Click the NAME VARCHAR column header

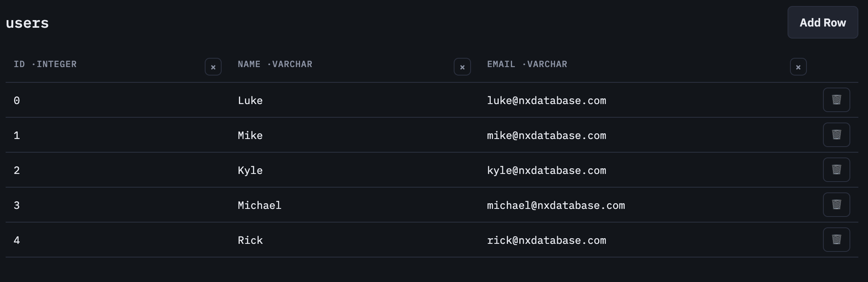pyautogui.click(x=275, y=64)
